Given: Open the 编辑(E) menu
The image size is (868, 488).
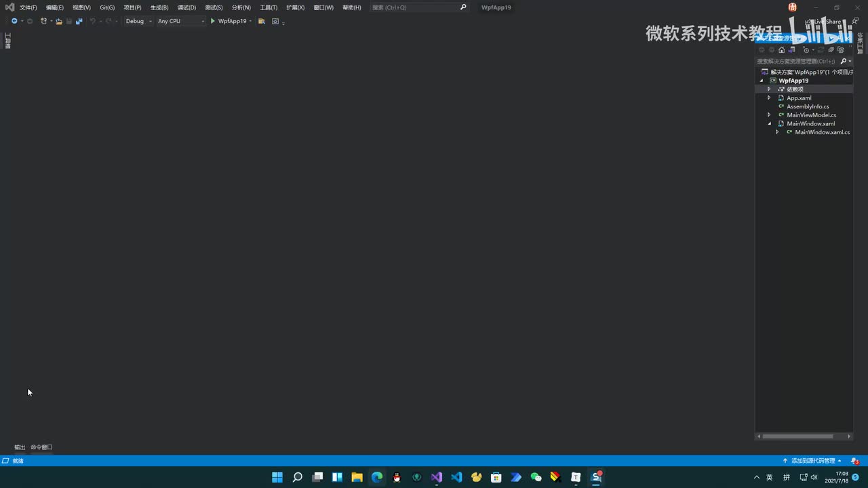Looking at the screenshot, I should (55, 7).
